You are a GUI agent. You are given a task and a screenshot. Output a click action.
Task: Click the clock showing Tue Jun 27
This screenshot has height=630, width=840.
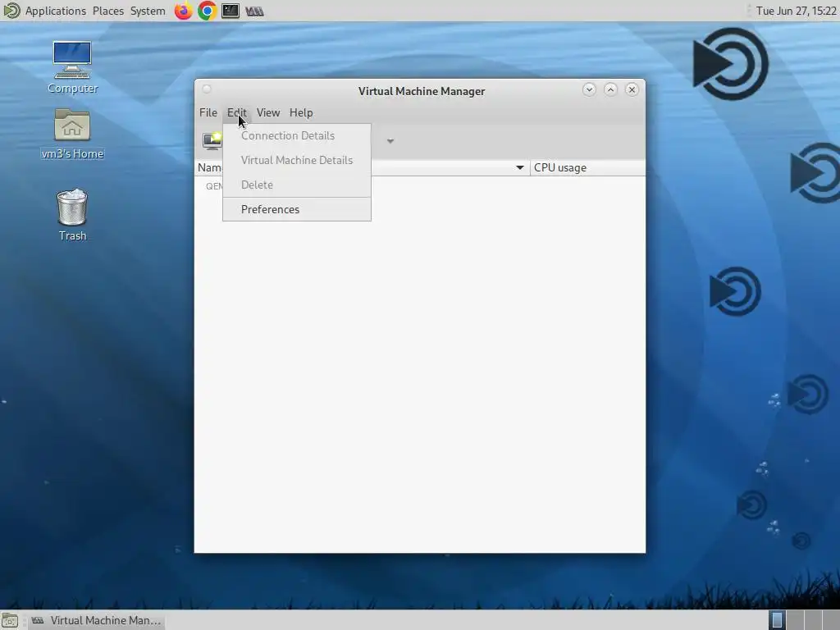(x=796, y=11)
